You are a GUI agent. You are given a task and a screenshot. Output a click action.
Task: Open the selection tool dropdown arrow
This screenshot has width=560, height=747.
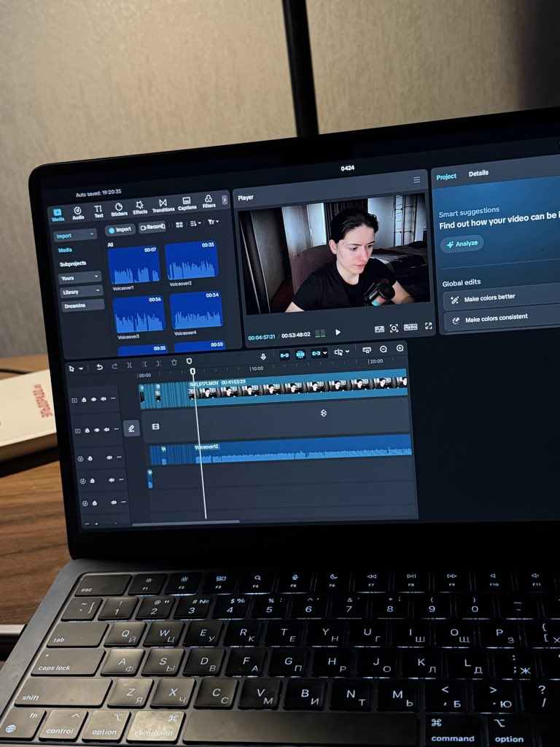[81, 368]
